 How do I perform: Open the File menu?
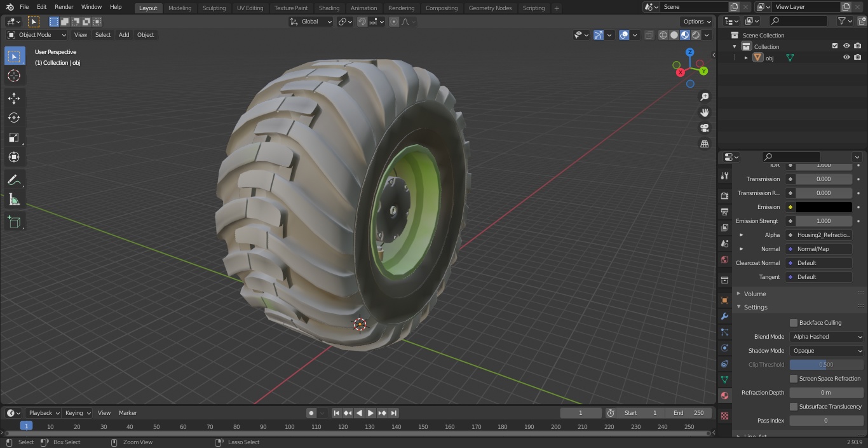click(x=24, y=7)
